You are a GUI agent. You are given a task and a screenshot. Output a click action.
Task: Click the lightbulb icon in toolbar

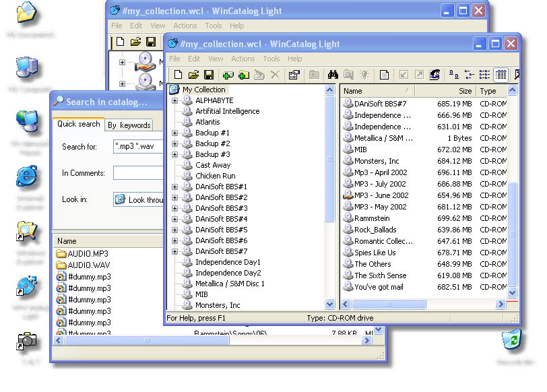click(364, 75)
